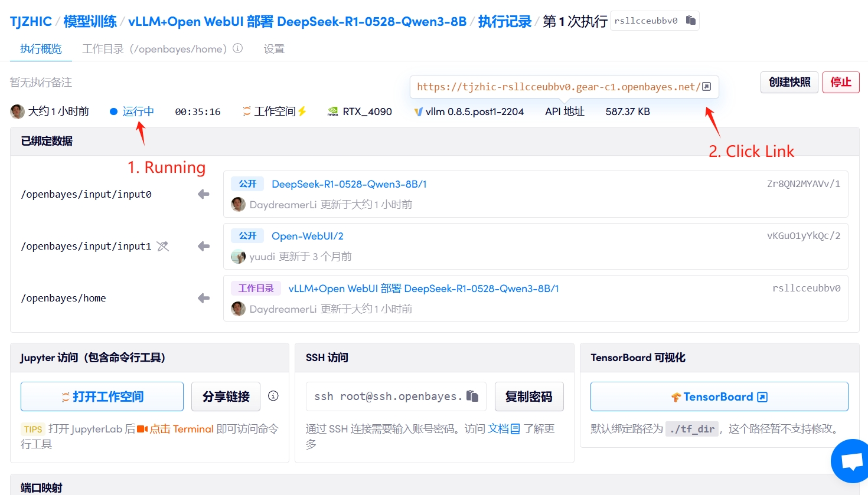Viewport: 868px width, 495px height.
Task: Click the red 停止 button
Action: [841, 82]
